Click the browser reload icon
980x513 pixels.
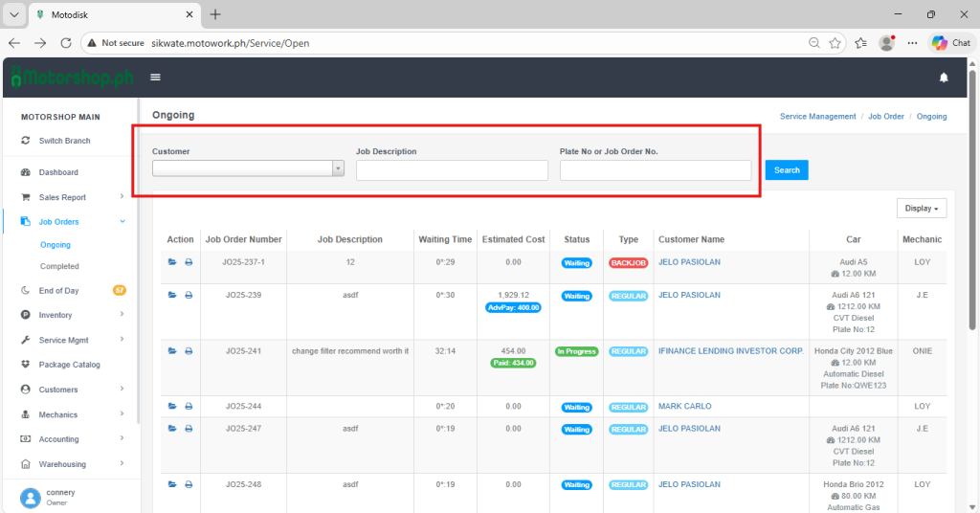[x=66, y=43]
